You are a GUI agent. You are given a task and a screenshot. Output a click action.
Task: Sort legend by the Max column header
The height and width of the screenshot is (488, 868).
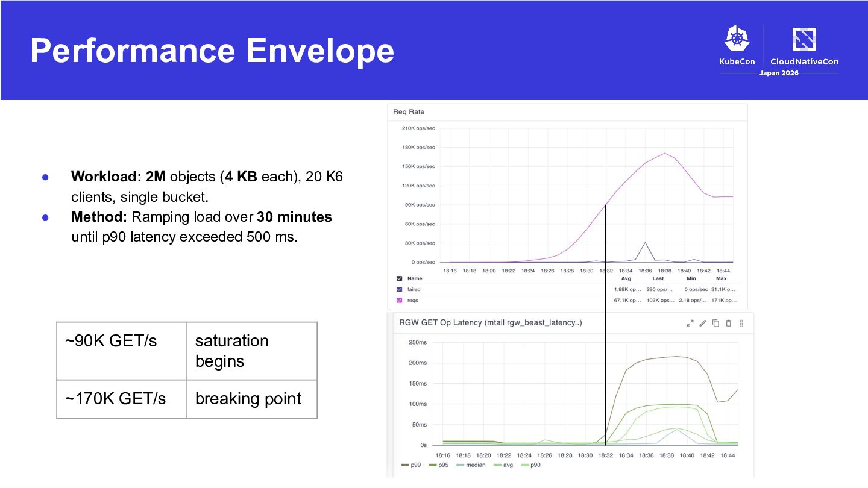click(721, 279)
